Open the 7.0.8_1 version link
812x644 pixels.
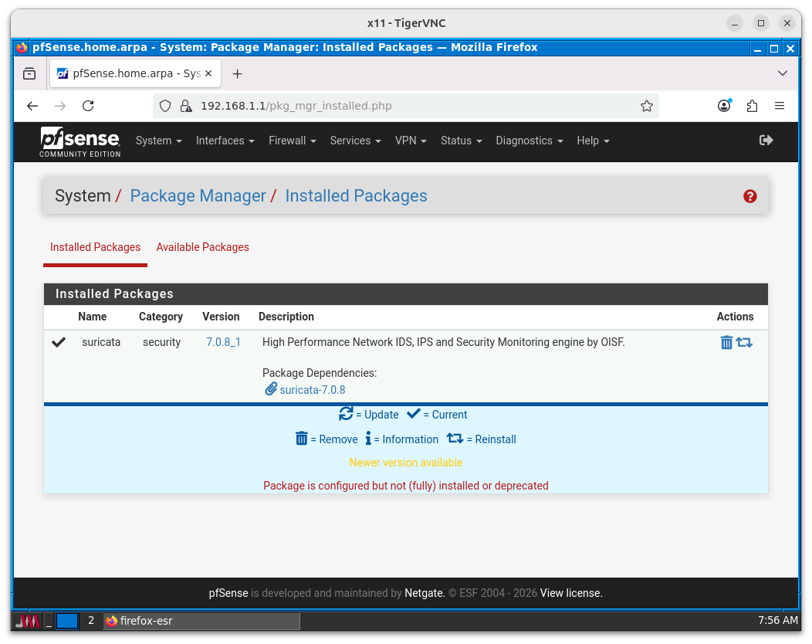223,343
